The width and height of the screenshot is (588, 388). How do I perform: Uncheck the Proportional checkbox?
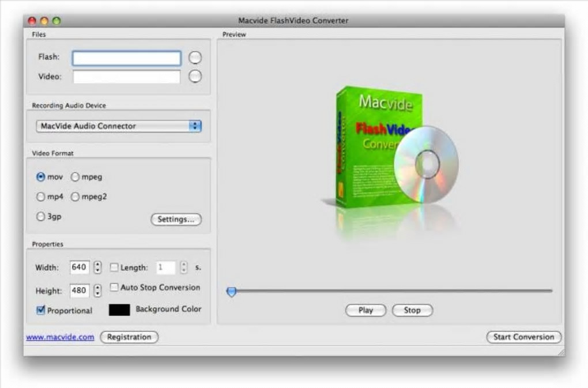pos(40,310)
